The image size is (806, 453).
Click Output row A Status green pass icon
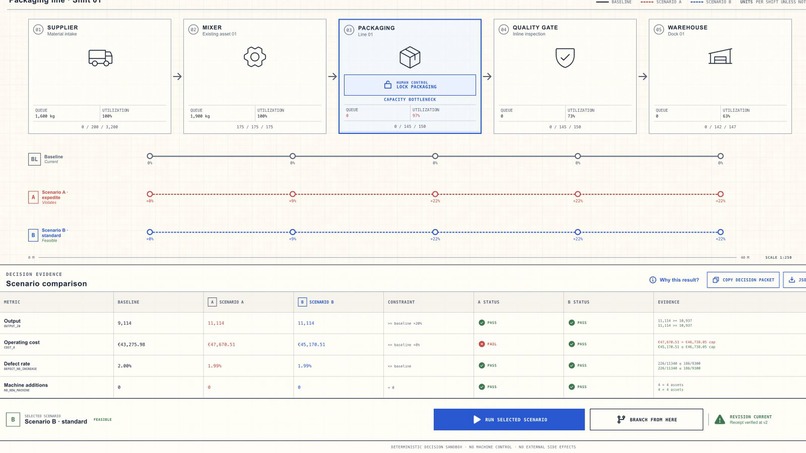point(482,323)
